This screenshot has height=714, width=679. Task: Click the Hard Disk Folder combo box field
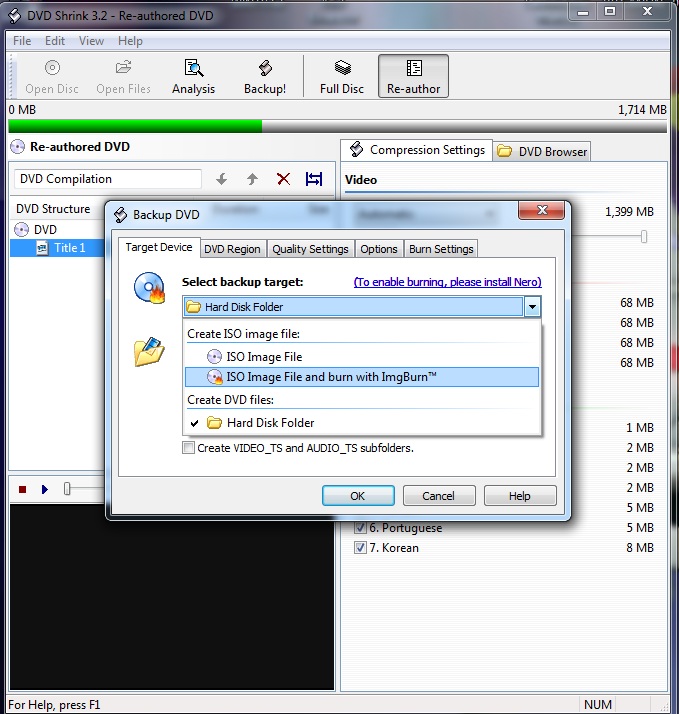(353, 307)
